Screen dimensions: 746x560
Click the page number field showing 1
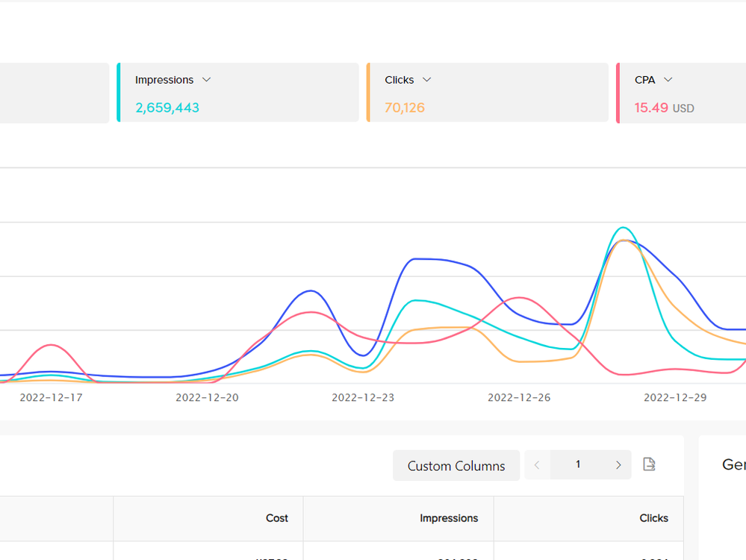point(577,464)
